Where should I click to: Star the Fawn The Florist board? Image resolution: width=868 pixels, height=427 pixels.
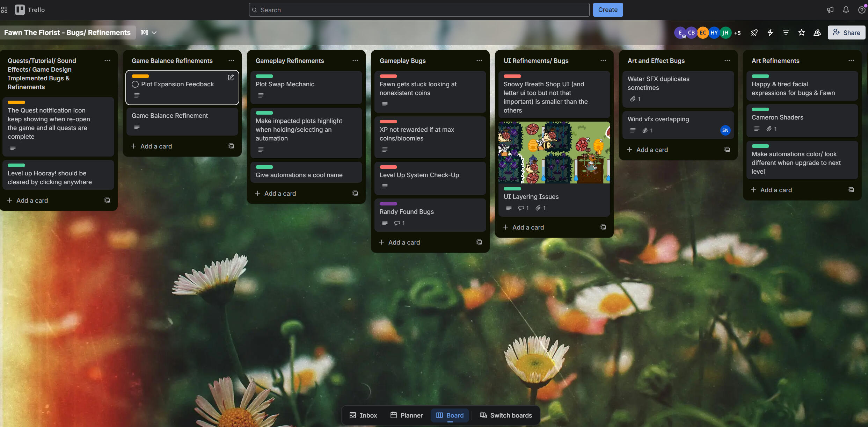point(801,32)
